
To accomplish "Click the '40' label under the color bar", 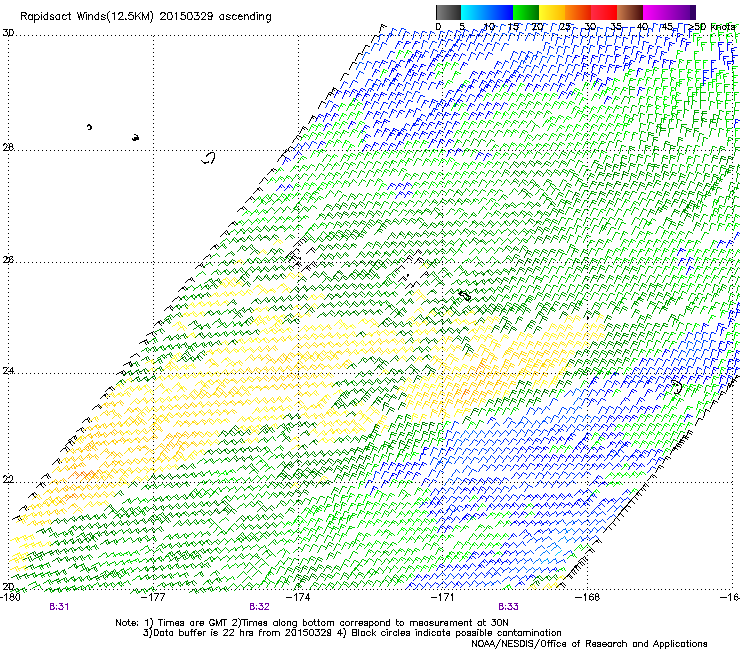I will pos(642,27).
